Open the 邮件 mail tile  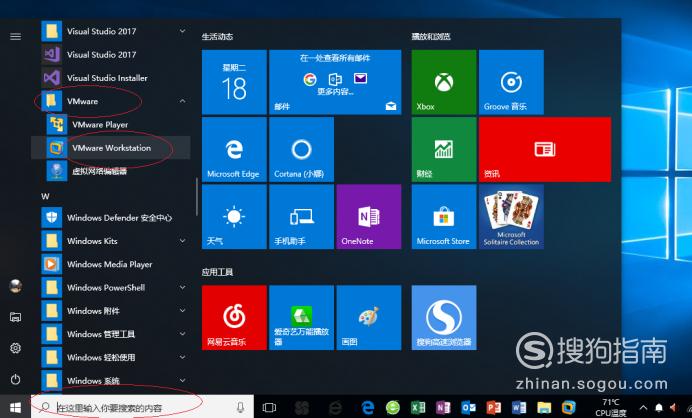point(335,82)
